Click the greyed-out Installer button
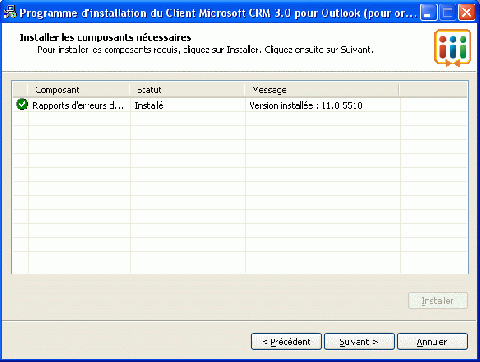The image size is (480, 362). [438, 301]
